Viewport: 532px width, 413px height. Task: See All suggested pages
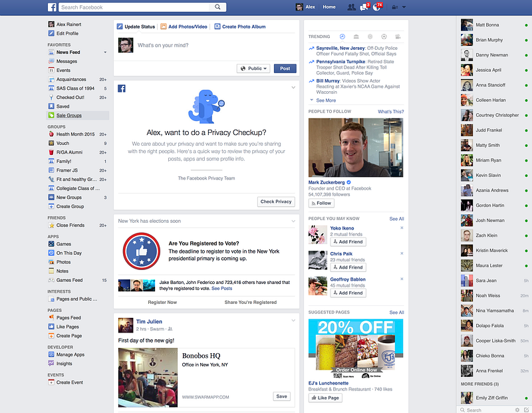click(396, 313)
